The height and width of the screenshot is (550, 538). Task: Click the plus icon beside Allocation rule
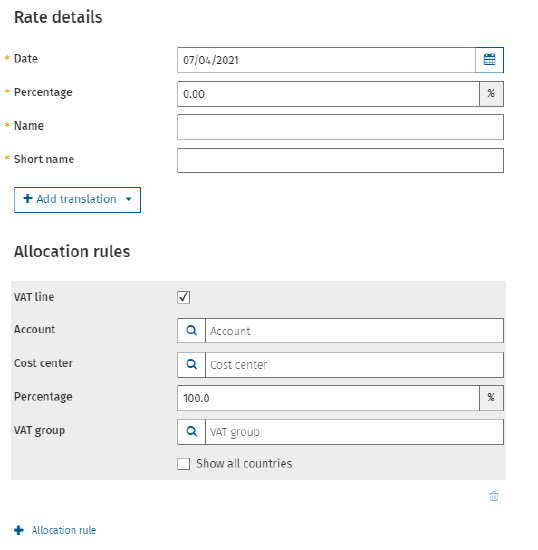point(19,530)
